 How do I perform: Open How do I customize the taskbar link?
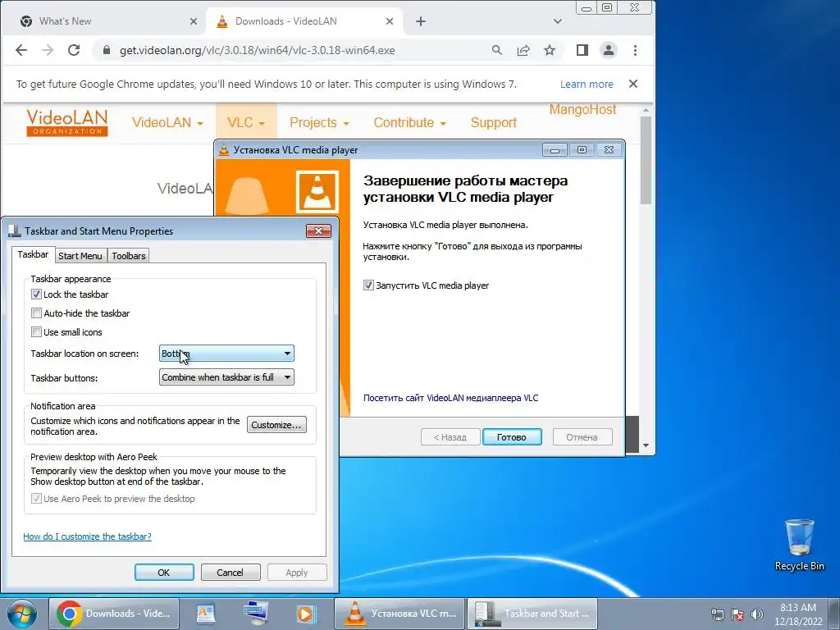click(x=87, y=536)
